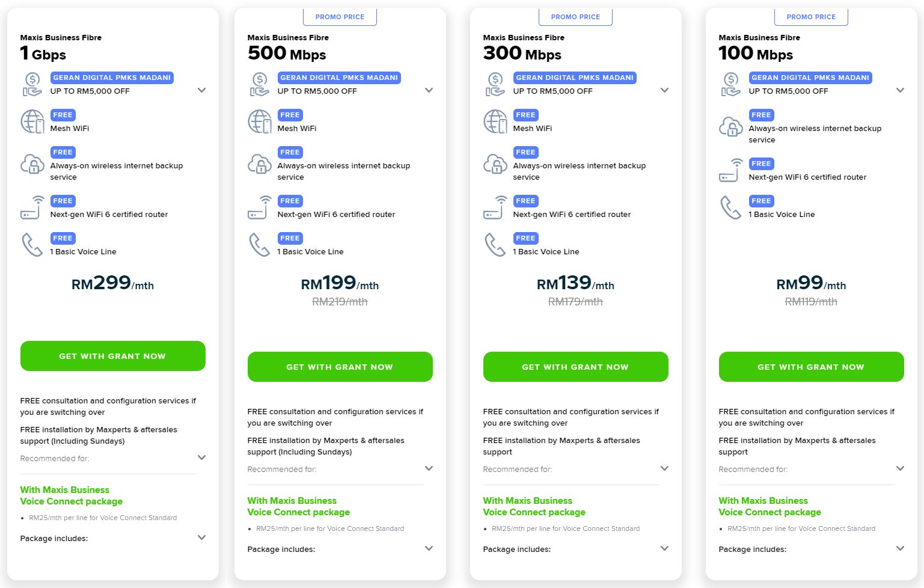Select the router icon on 500 Mbps plan

pyautogui.click(x=259, y=207)
